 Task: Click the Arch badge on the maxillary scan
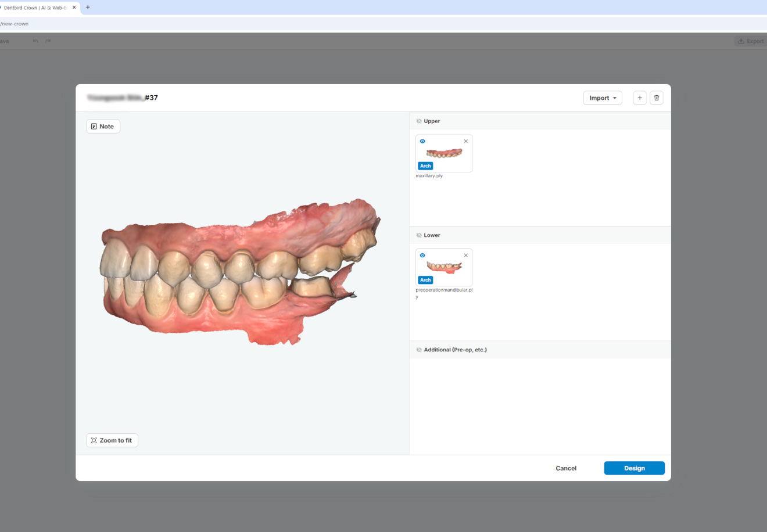(x=425, y=166)
